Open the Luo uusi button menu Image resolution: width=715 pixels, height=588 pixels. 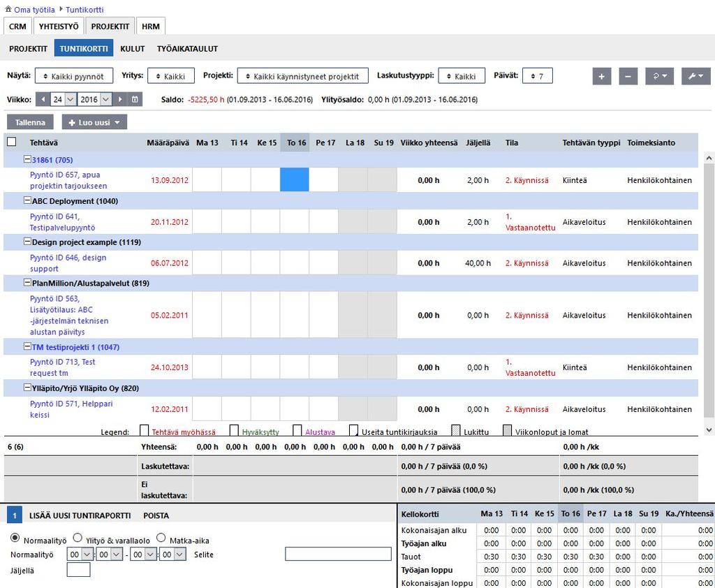(94, 122)
